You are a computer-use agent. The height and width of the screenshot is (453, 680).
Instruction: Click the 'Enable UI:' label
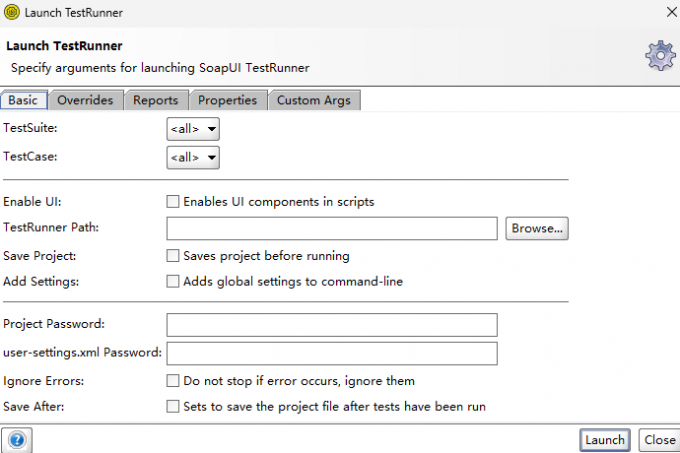point(32,202)
